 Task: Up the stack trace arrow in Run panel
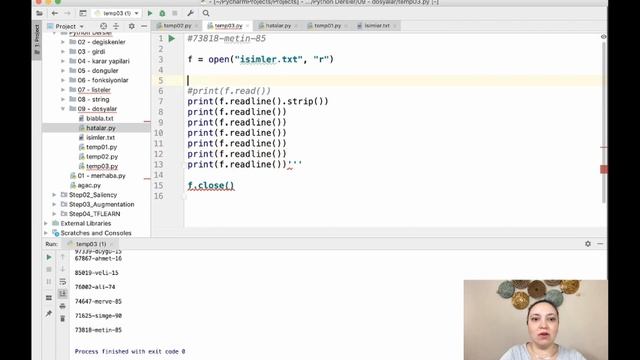click(62, 257)
